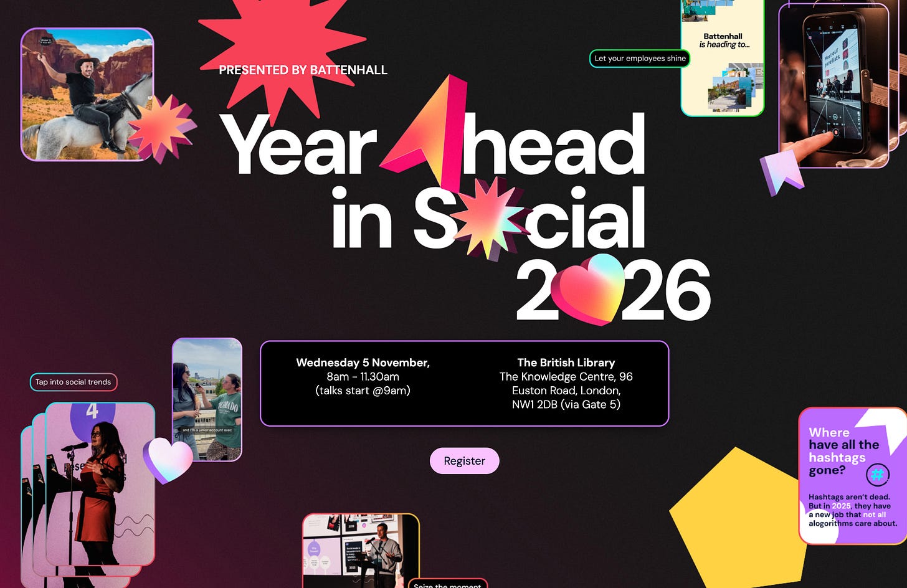Click the cowboy on horse thumbnail

(87, 94)
